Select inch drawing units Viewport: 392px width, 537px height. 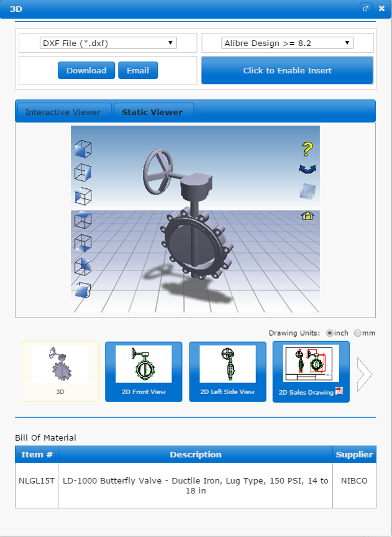tap(330, 333)
